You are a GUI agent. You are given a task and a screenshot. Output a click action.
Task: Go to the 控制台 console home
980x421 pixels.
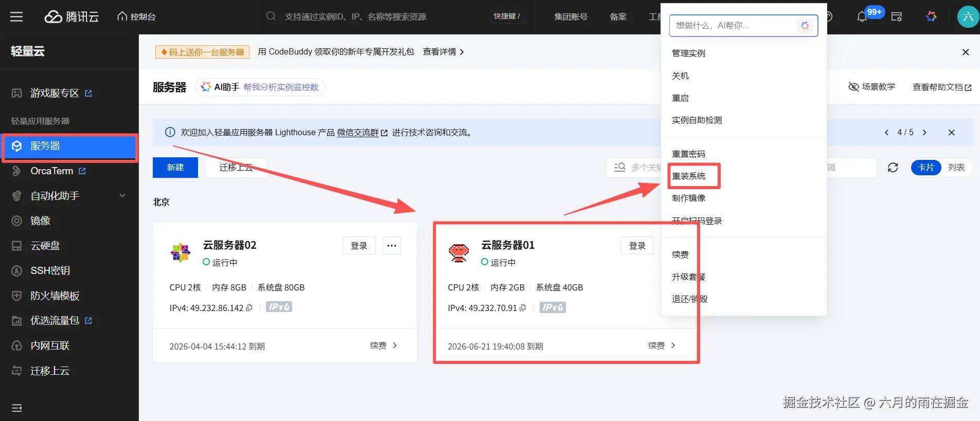136,16
